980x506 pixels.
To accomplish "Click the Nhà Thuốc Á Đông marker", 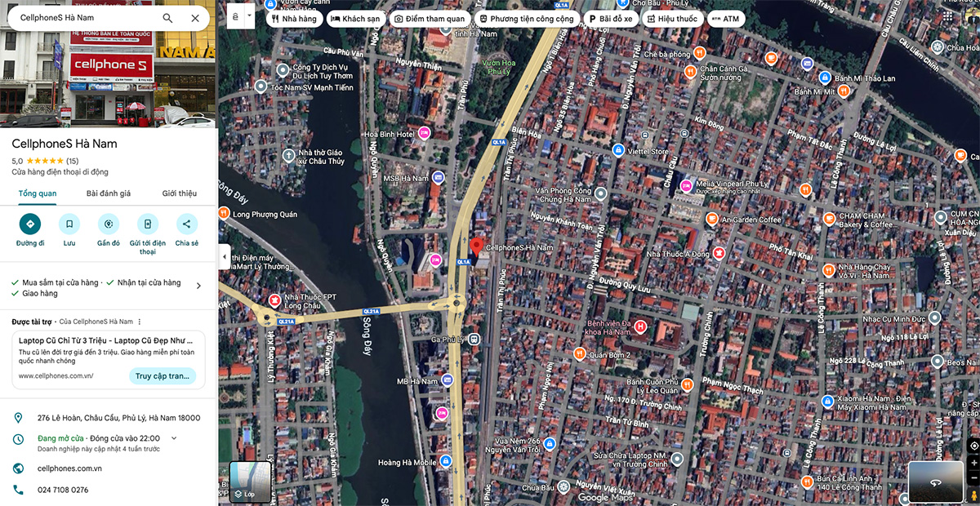I will pos(718,253).
